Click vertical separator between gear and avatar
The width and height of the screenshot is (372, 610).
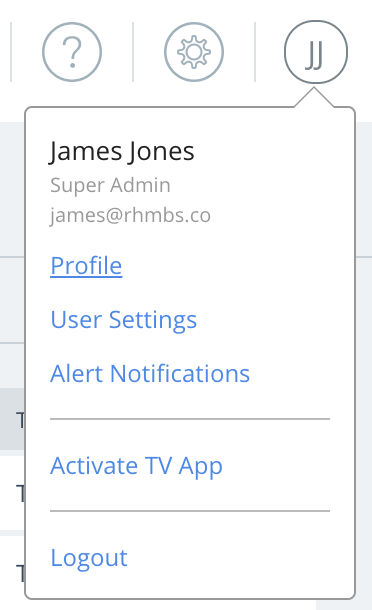tap(255, 52)
